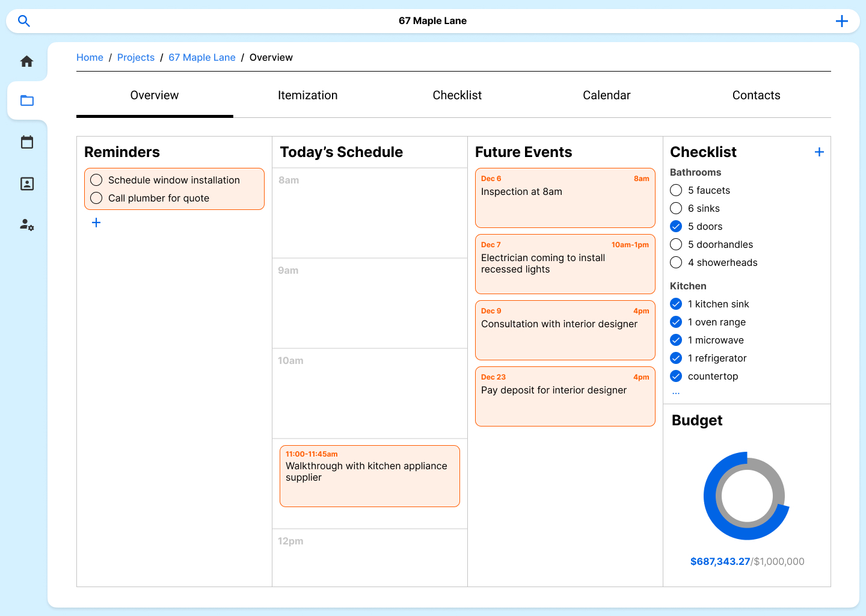
Task: Open the Walkthrough with kitchen appliance supplier event
Action: point(369,476)
